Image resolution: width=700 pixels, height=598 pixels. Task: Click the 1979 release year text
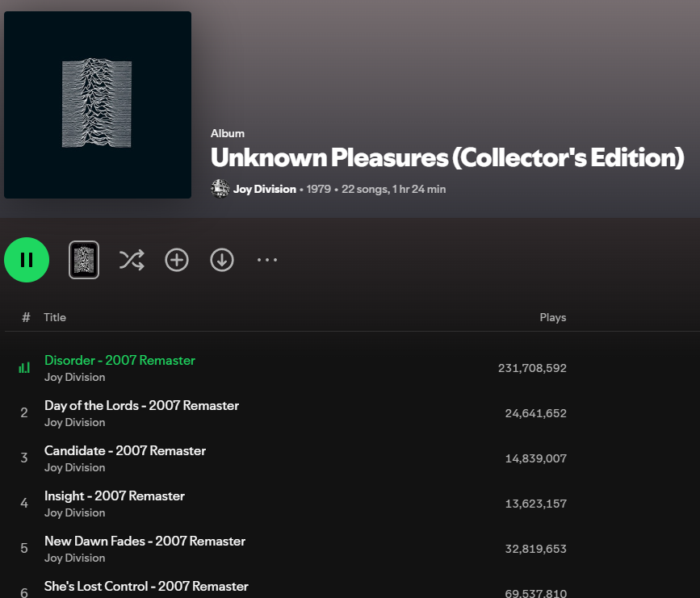pos(318,189)
